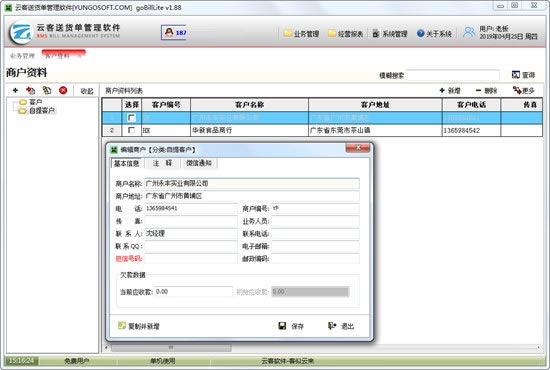Click the 选择 column header
The image size is (550, 370).
[x=132, y=105]
